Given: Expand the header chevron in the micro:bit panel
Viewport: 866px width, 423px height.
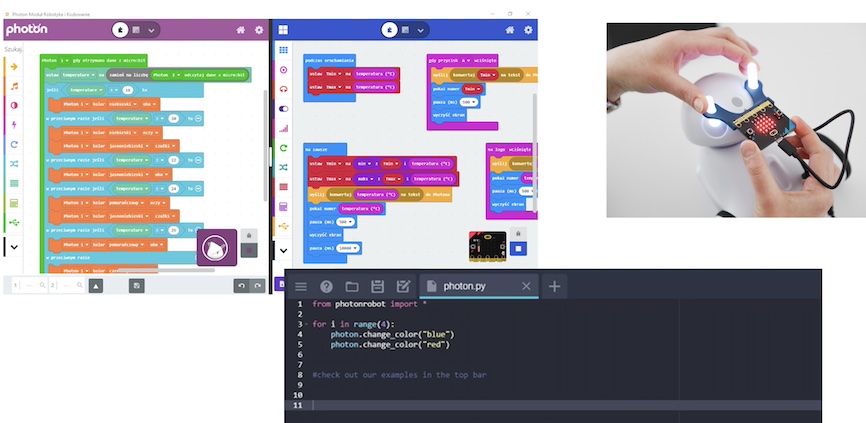Looking at the screenshot, I should (x=421, y=30).
